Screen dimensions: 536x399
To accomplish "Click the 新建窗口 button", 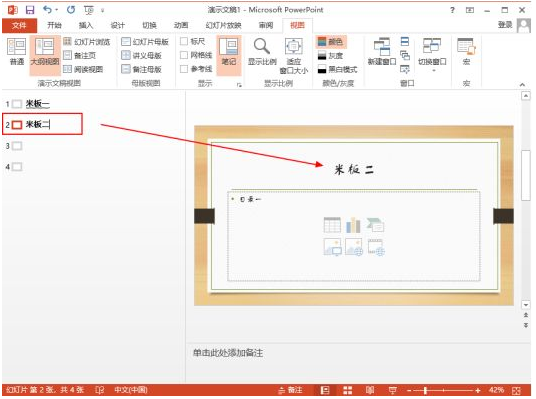I will click(382, 52).
